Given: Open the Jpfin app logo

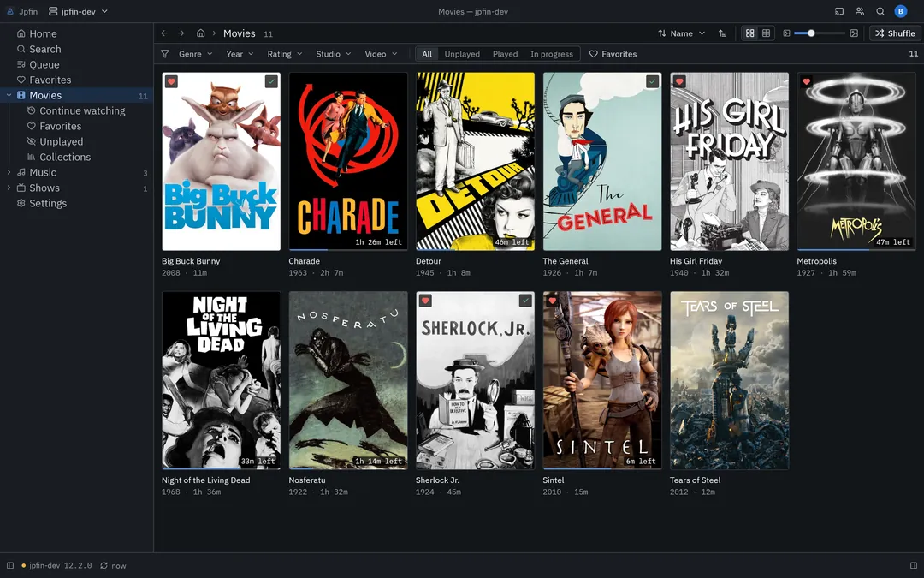Looking at the screenshot, I should [10, 11].
